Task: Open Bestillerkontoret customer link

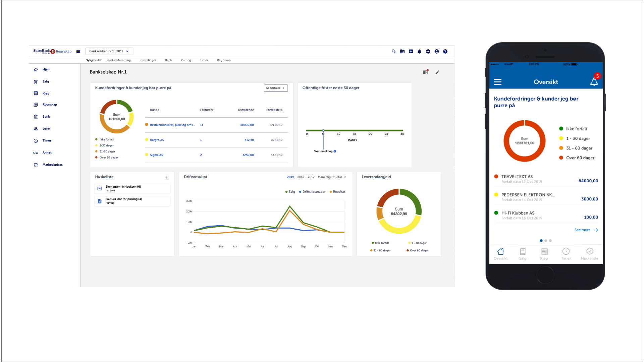Action: pyautogui.click(x=172, y=125)
